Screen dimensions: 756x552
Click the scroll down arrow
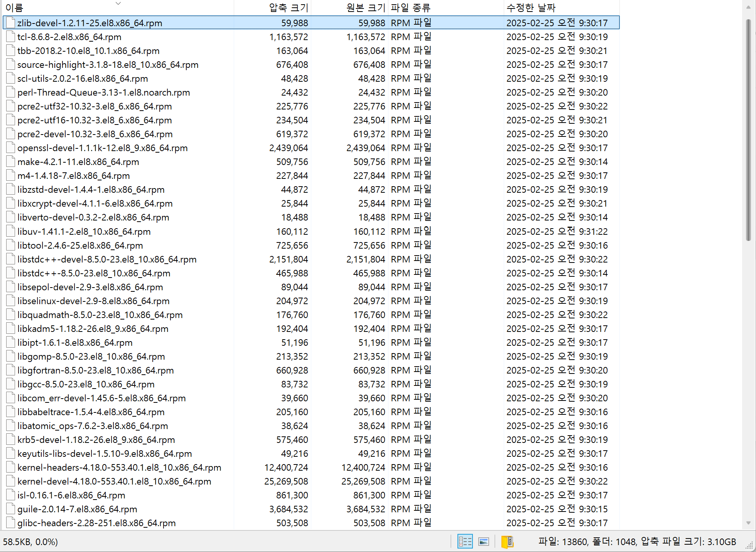(748, 523)
